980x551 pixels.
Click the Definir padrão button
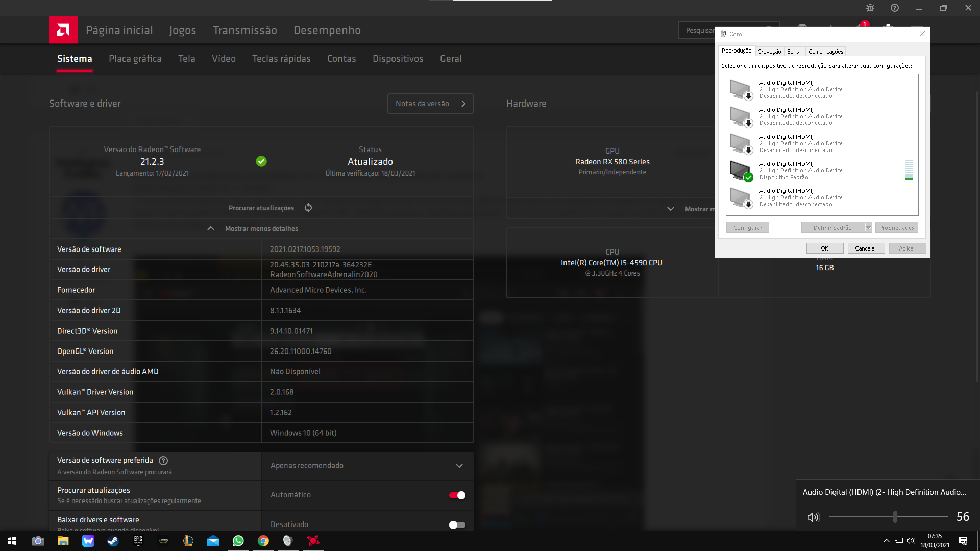click(x=832, y=228)
